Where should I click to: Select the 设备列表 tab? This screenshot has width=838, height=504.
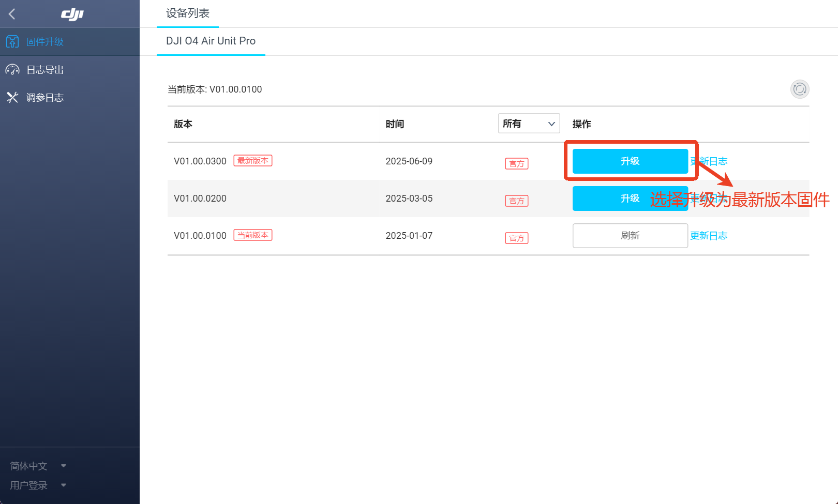[187, 13]
